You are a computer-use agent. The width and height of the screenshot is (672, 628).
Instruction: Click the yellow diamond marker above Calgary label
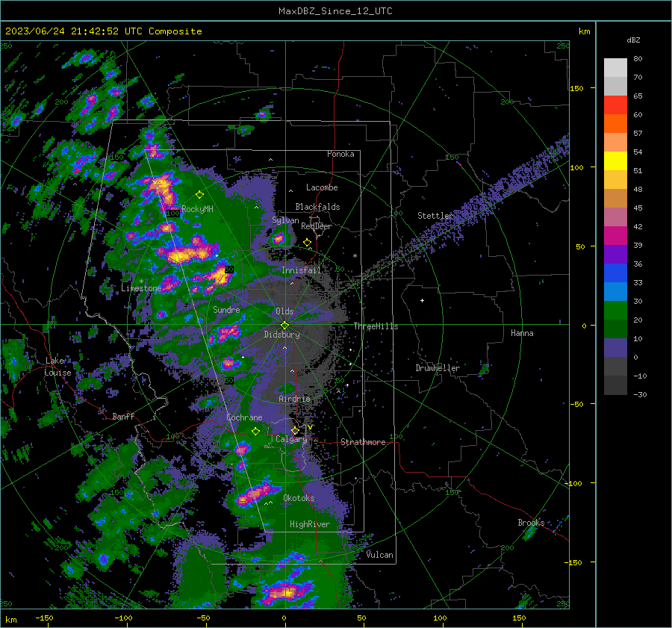(x=295, y=430)
